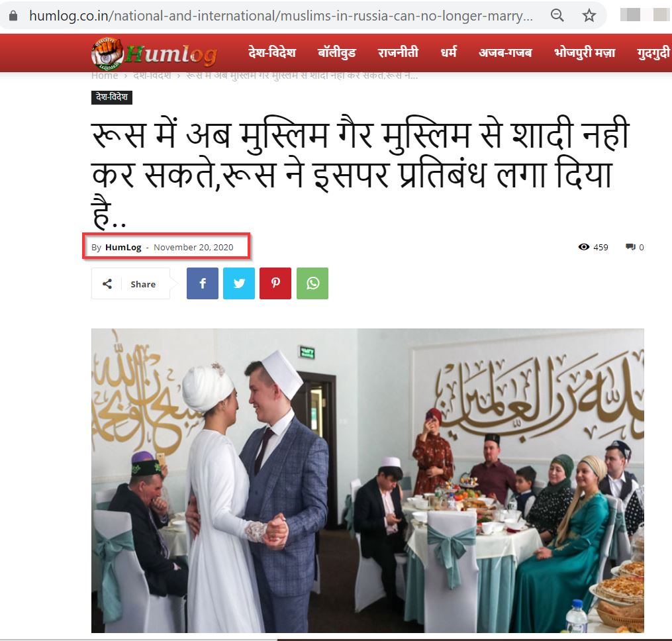Viewport: 672px width, 641px height.
Task: Click the black देश-विदेश category tag
Action: point(112,97)
